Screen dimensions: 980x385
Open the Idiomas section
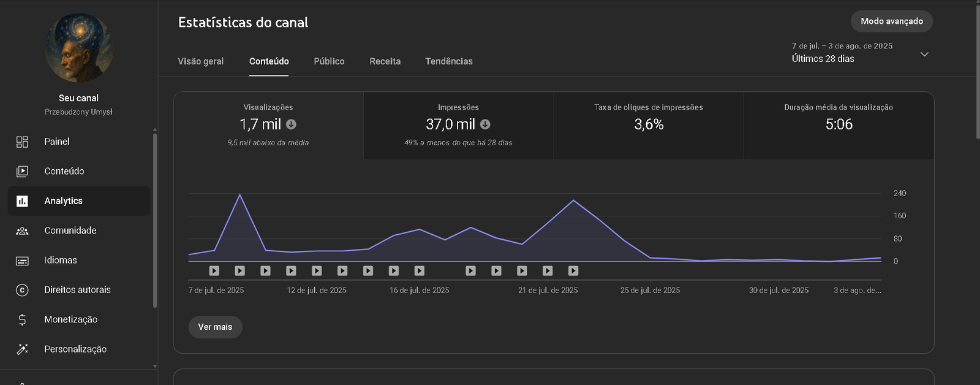78,260
